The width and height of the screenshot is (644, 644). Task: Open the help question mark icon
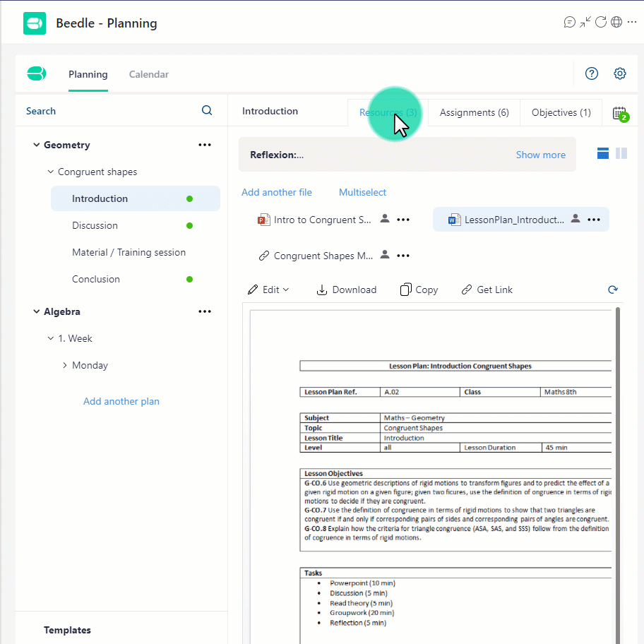(592, 73)
